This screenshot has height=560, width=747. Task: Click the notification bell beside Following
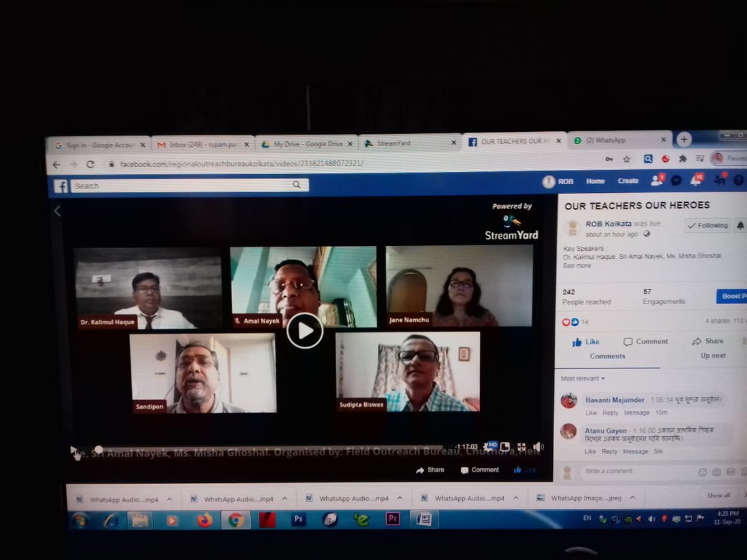(x=740, y=225)
